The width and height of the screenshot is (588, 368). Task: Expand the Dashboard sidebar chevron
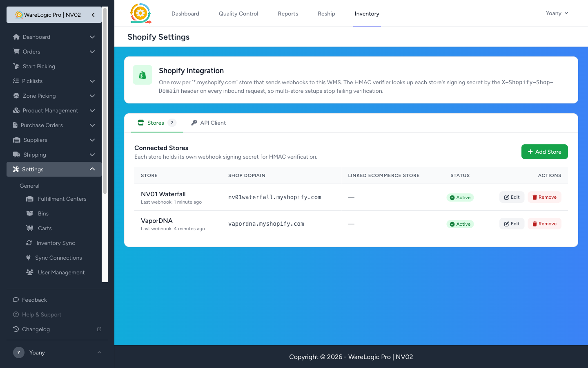[x=92, y=37]
